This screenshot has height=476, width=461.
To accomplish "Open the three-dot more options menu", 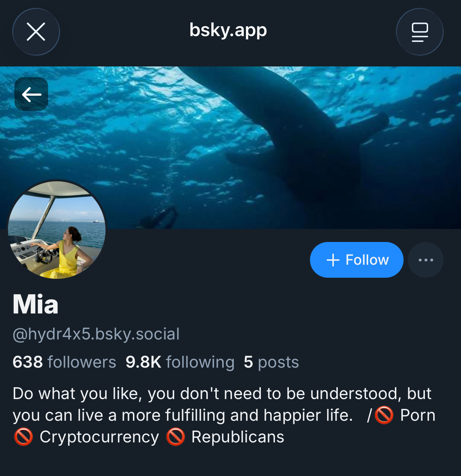I will click(426, 260).
